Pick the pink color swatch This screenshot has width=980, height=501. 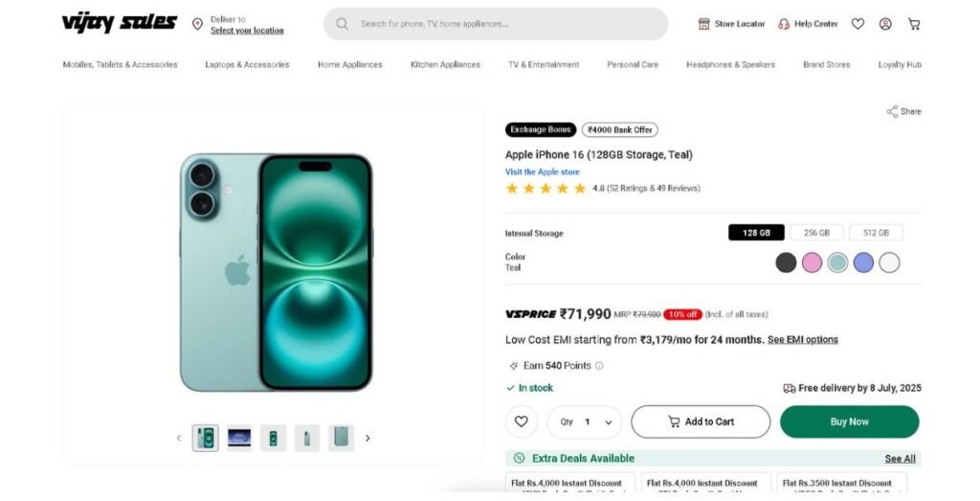[x=812, y=262]
